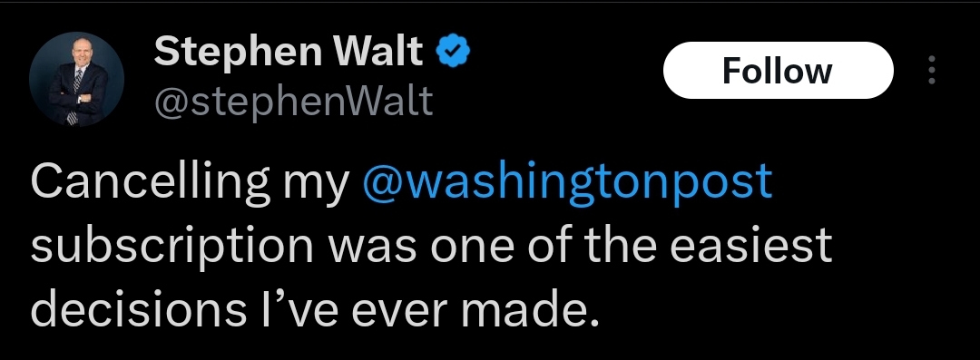Open the @washingtonpost mention link
980x360 pixels.
[x=567, y=182]
